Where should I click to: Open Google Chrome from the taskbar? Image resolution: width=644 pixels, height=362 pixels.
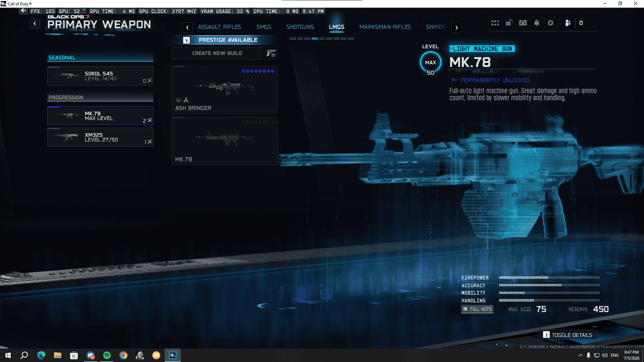(x=123, y=355)
